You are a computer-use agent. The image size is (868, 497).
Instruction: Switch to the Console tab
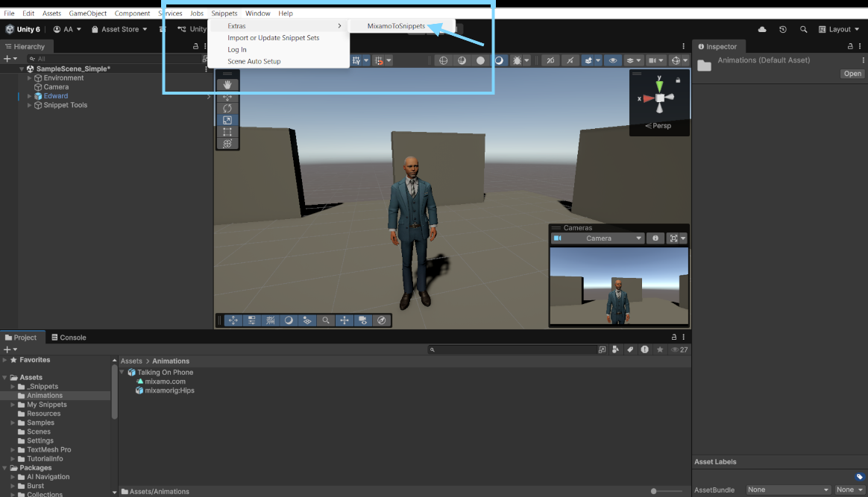pyautogui.click(x=69, y=338)
